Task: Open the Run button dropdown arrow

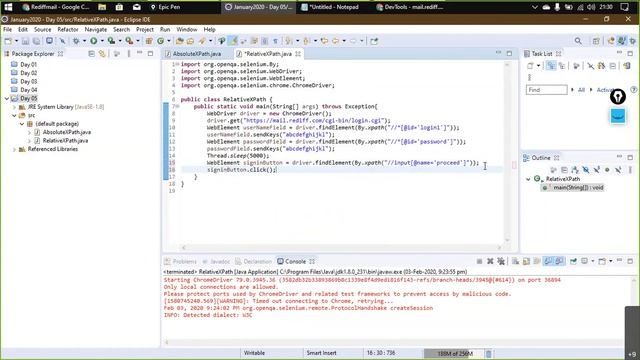Action: tap(102, 41)
